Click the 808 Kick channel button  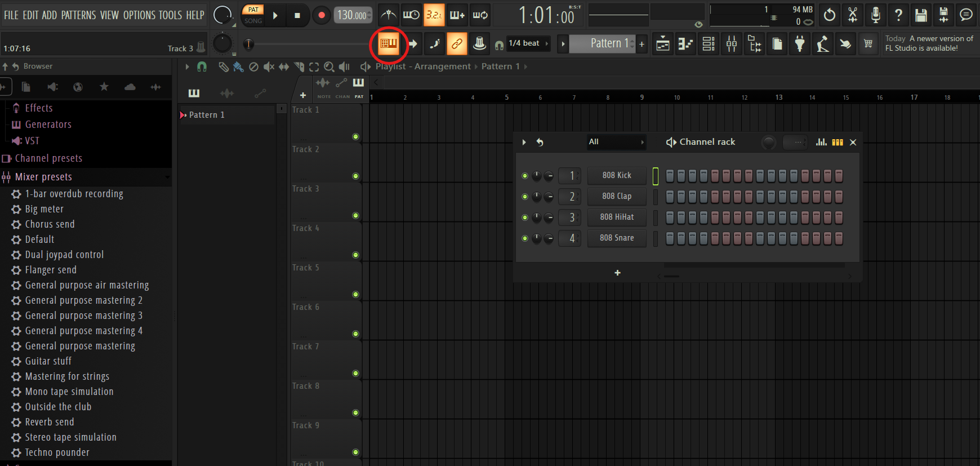click(x=617, y=176)
